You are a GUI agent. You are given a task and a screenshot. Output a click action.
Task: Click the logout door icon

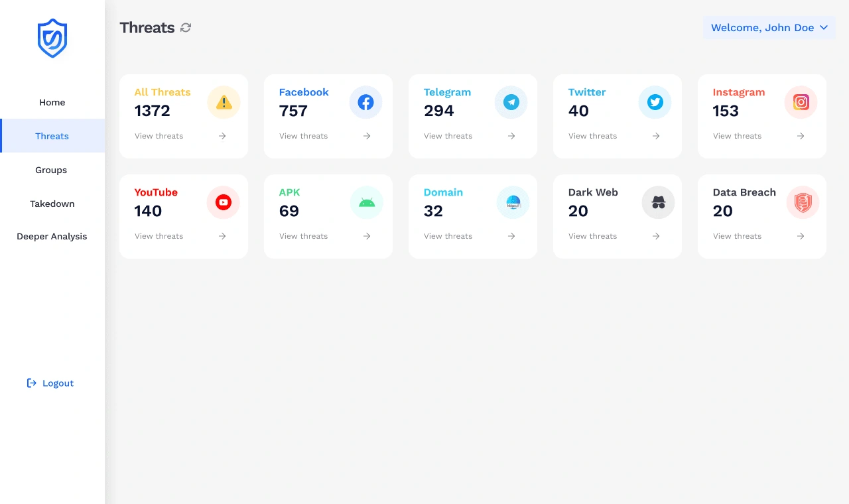(31, 383)
